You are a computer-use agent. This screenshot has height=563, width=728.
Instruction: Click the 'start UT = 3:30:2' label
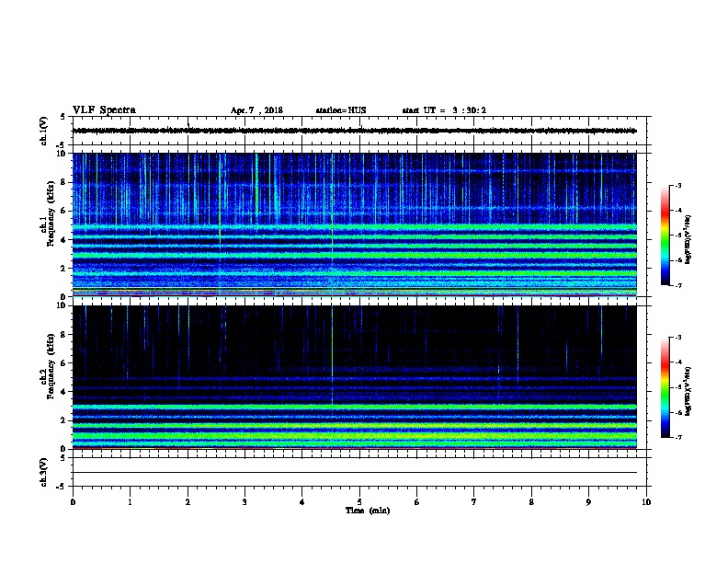444,110
